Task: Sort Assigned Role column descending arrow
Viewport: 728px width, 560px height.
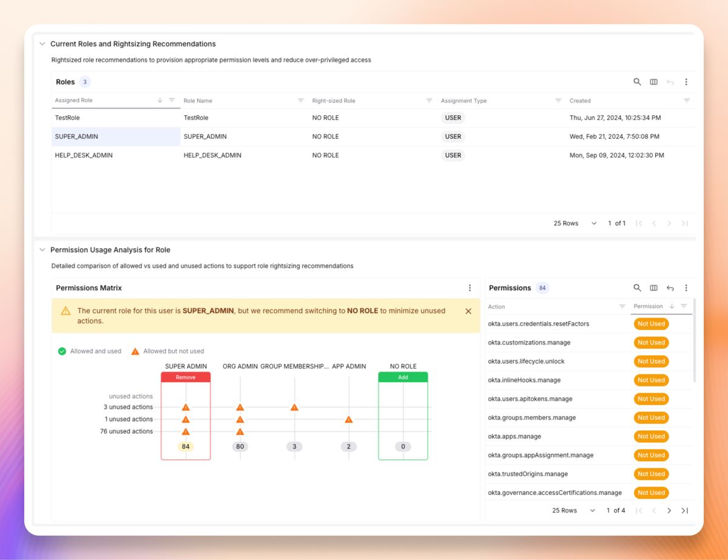Action: [160, 100]
